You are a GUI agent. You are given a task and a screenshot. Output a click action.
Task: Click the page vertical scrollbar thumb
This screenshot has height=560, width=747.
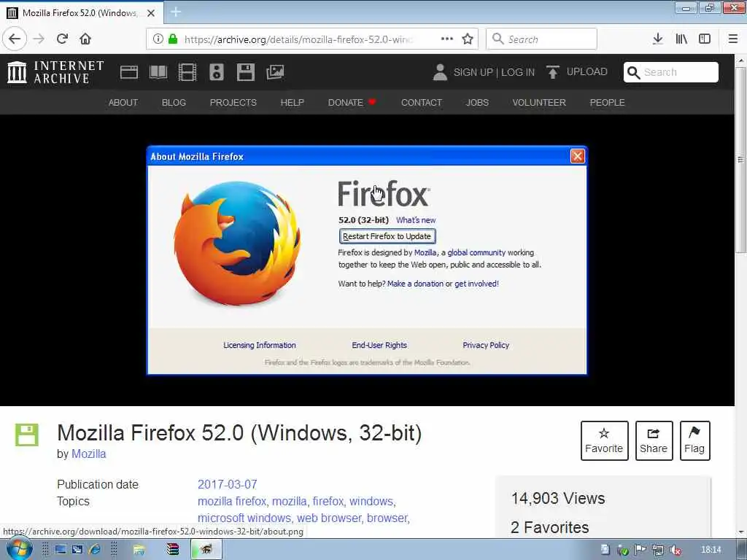pyautogui.click(x=740, y=160)
